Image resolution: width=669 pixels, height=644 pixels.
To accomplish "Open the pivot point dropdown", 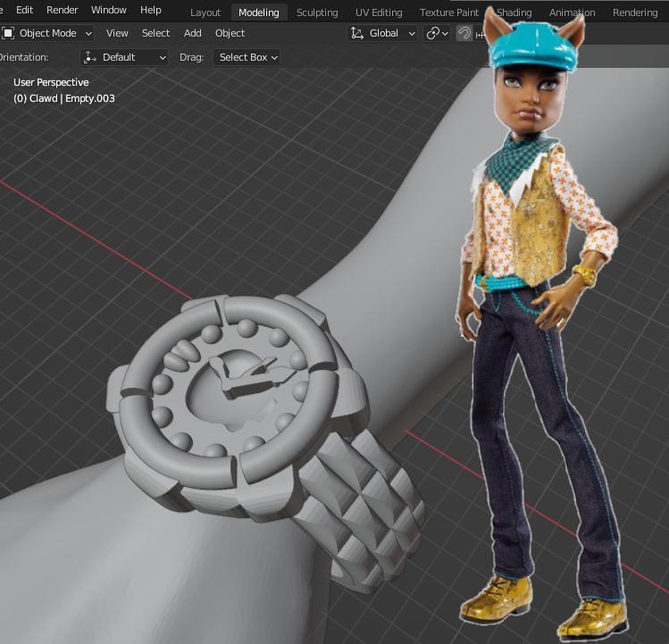I will (x=438, y=33).
